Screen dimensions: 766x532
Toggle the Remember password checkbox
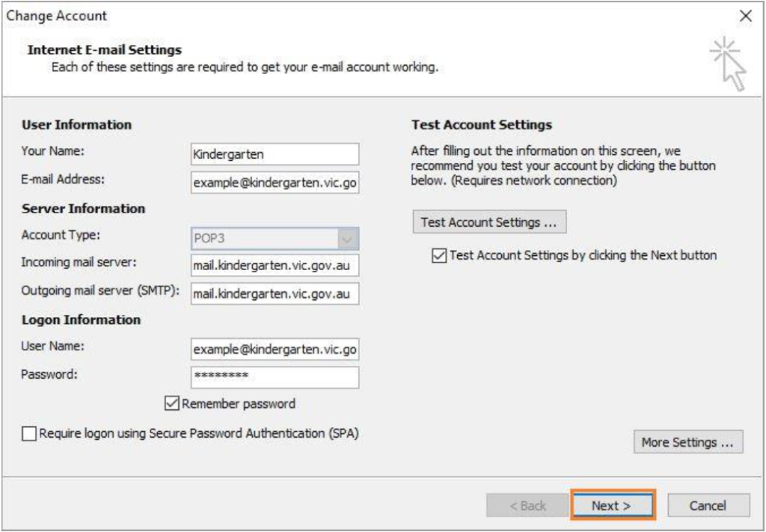(x=171, y=404)
